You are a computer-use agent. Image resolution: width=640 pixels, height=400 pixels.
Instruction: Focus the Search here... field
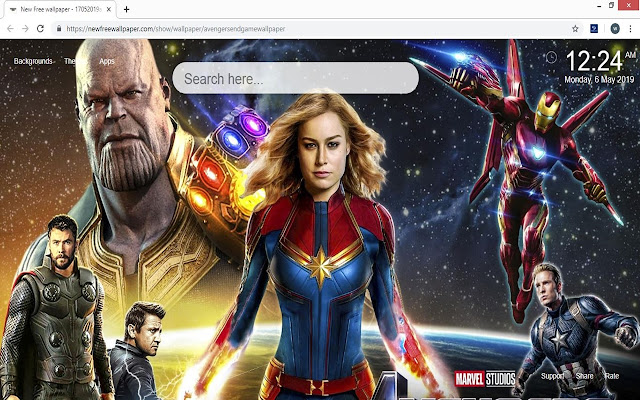point(296,78)
